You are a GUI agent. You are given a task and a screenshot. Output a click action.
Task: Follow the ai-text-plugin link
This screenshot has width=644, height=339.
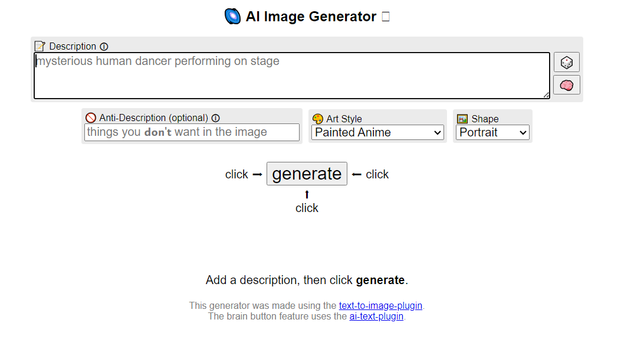pos(376,316)
